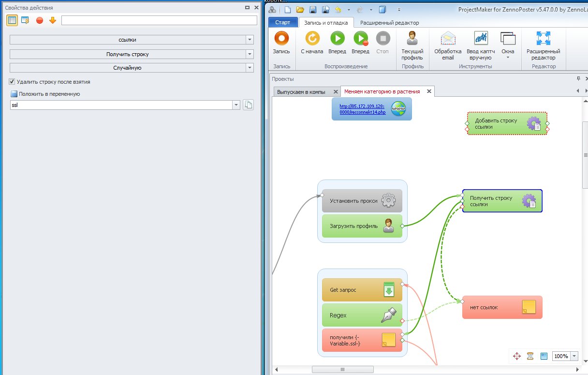Click the Save As icon
Viewport: 588px width, 375px height.
[325, 10]
